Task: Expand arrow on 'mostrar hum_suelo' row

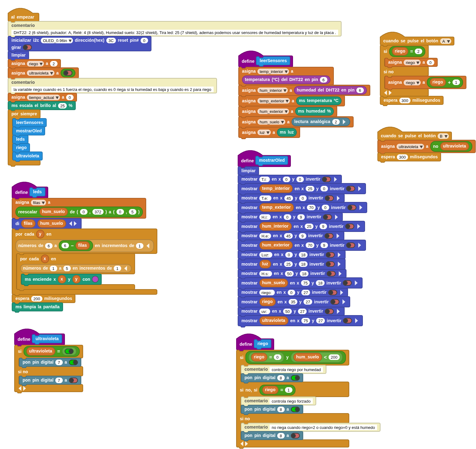Action: tap(356, 283)
